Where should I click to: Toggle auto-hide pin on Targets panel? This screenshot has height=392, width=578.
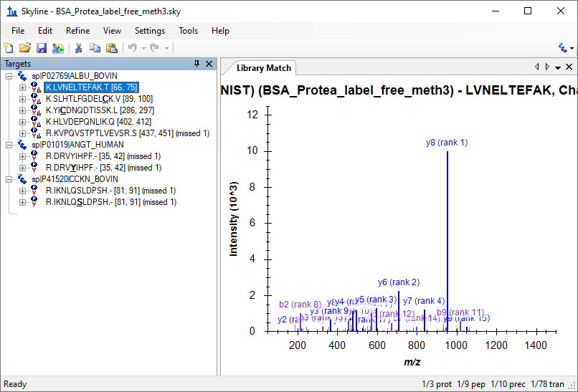(196, 64)
